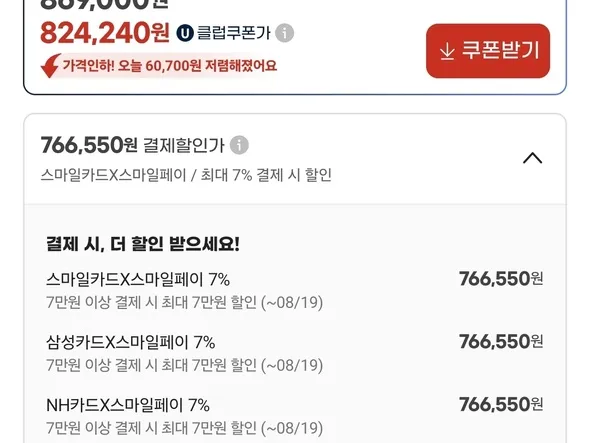
Task: Click the 결제 시, 더 할인 받으세요 heading
Action: click(x=143, y=244)
